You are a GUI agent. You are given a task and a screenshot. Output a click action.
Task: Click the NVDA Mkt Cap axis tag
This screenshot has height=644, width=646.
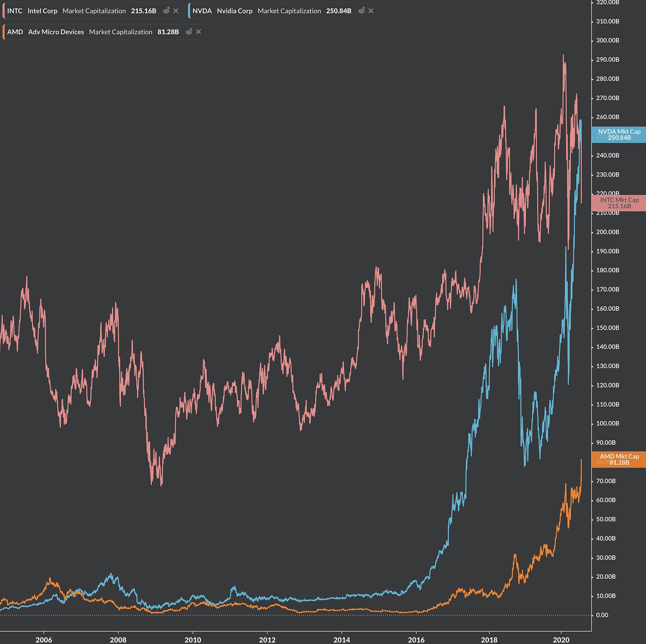[x=619, y=134]
